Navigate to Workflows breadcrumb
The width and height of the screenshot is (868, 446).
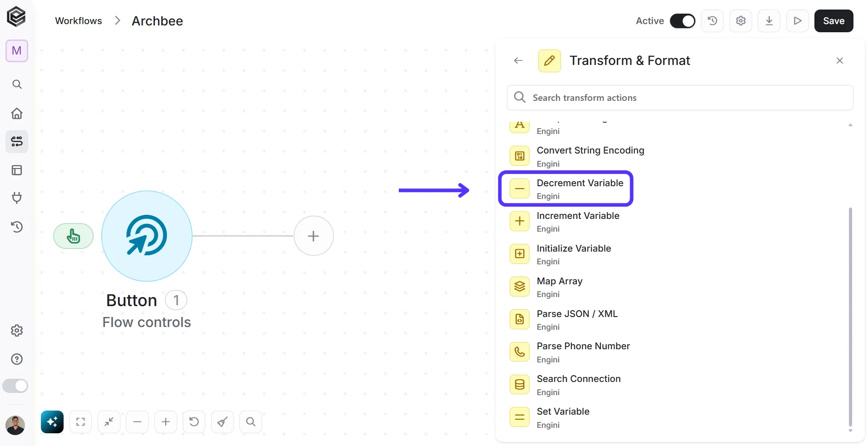tap(79, 21)
